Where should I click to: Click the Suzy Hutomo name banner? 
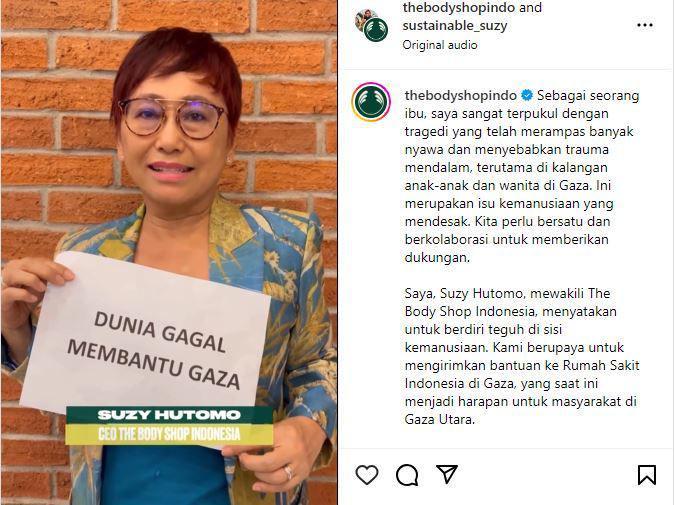click(x=169, y=415)
